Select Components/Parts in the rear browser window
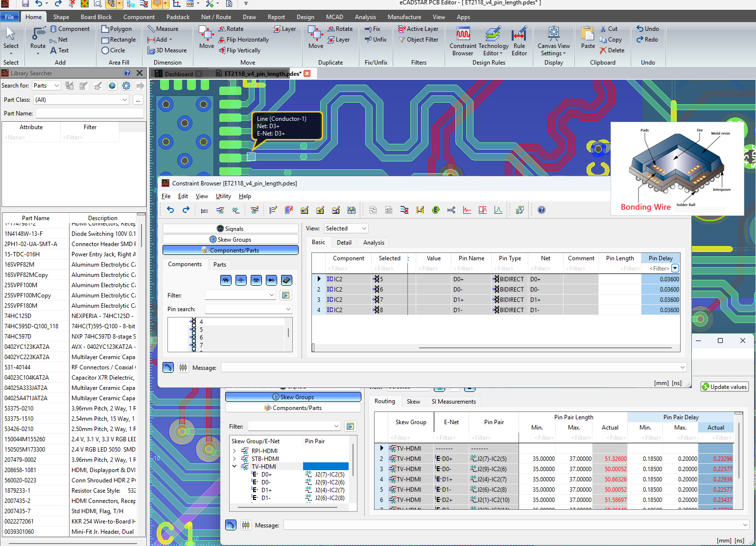The width and height of the screenshot is (756, 546). coord(293,408)
